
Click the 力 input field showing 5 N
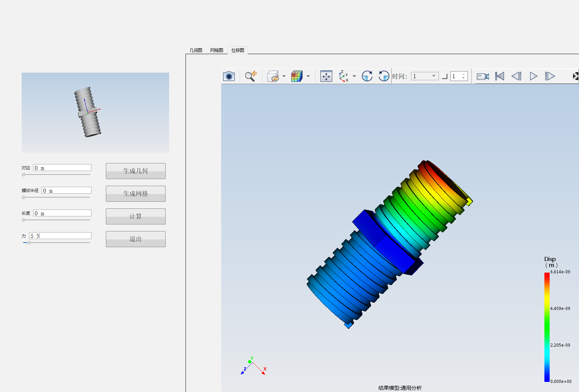60,236
